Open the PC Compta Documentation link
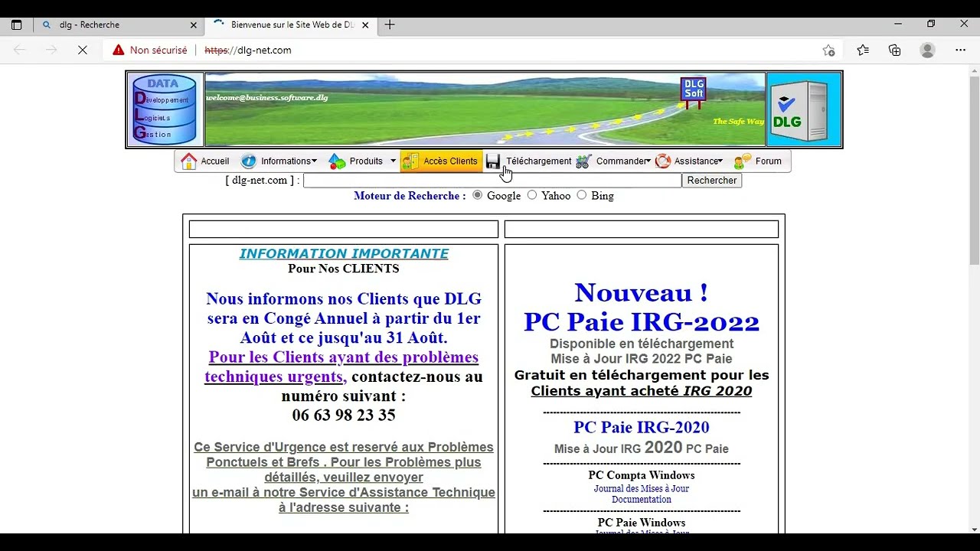Screen dimensions: 980x551 [x=642, y=500]
